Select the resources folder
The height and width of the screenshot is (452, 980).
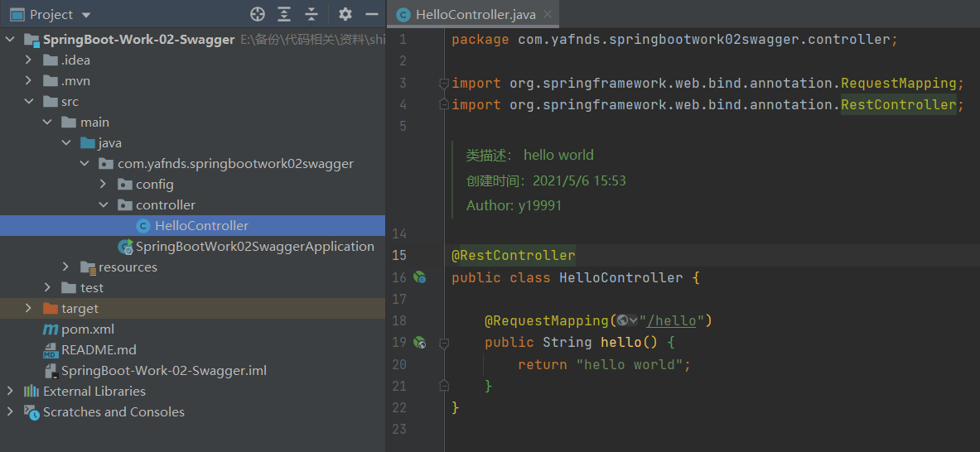128,267
